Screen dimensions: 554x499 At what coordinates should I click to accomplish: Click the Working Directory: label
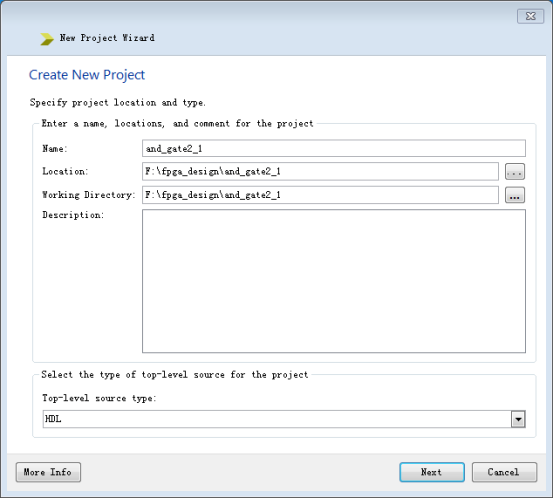click(x=89, y=195)
